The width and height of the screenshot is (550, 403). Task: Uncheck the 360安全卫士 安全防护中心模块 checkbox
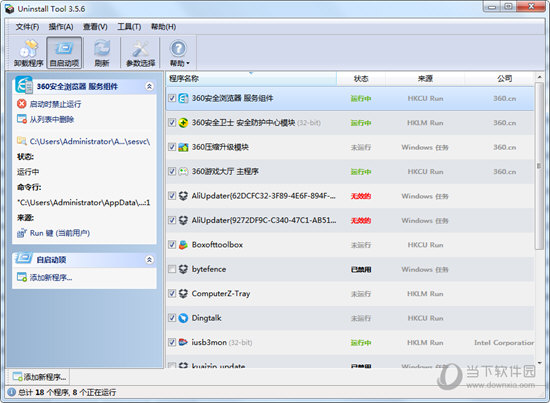point(172,123)
